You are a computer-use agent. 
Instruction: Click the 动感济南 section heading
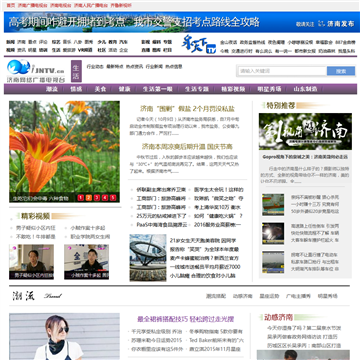278,317
